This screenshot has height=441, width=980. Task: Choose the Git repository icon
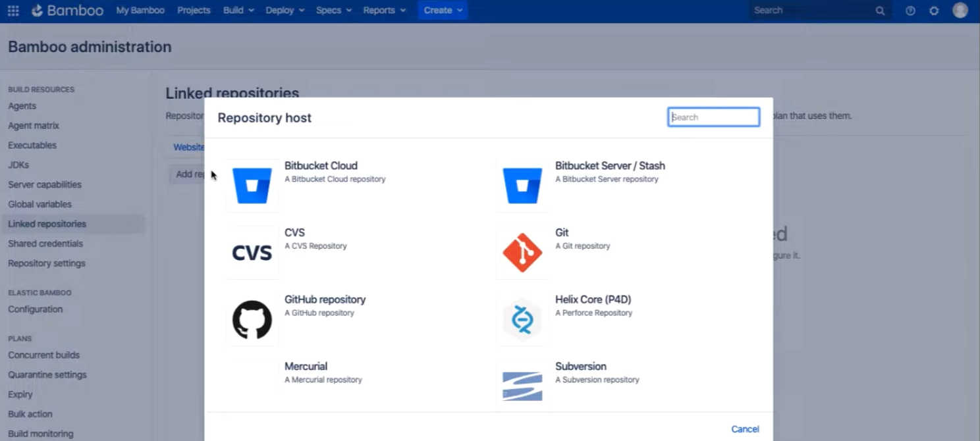[x=522, y=252]
